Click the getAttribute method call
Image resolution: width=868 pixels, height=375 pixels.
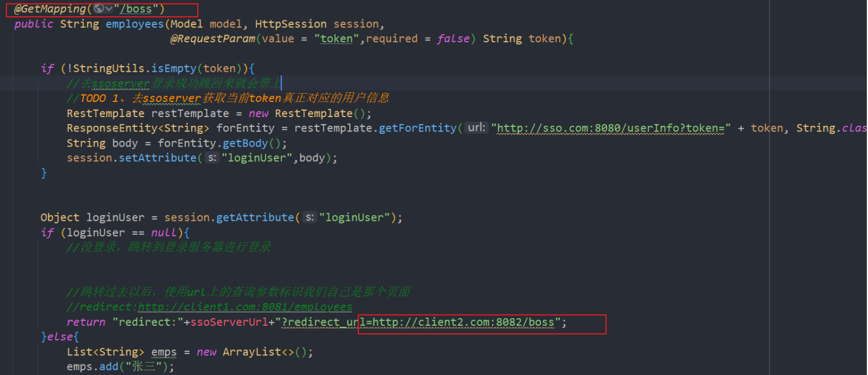(255, 217)
